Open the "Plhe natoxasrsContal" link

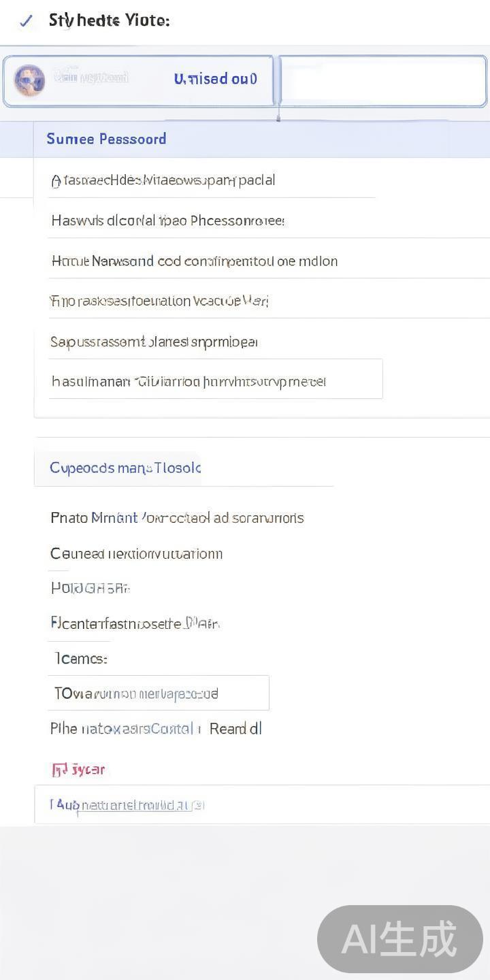[125, 729]
